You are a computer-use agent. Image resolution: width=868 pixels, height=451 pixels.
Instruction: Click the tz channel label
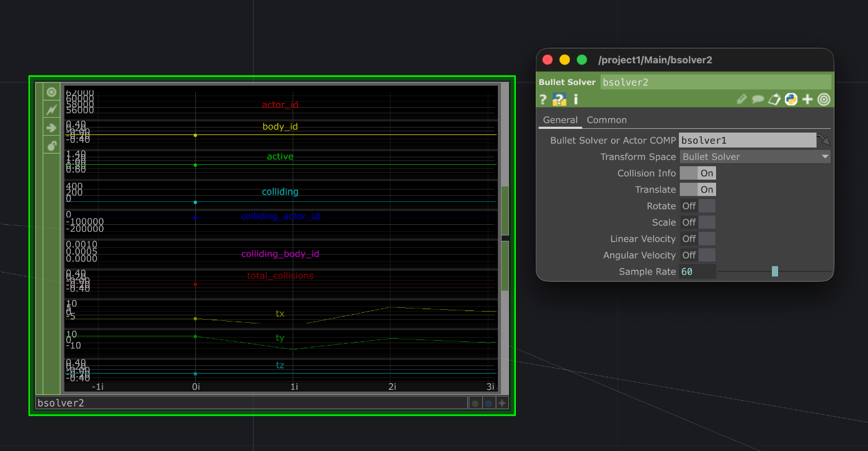click(280, 366)
